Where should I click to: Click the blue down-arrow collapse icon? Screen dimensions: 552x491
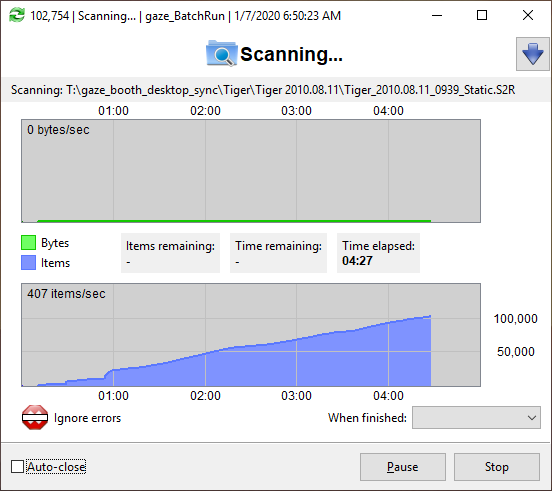coord(533,54)
